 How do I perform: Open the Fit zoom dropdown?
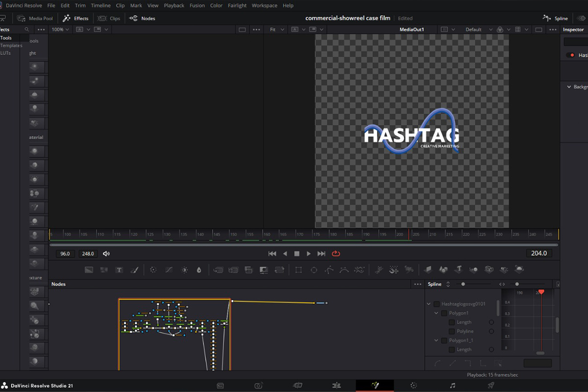[x=277, y=30]
